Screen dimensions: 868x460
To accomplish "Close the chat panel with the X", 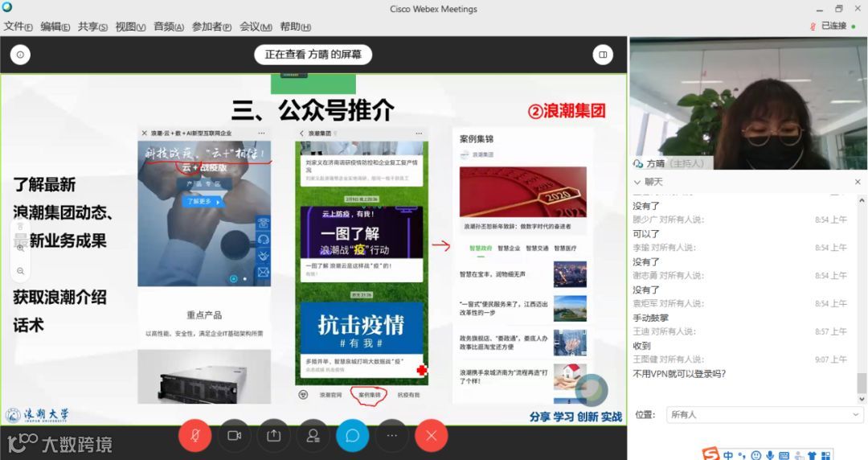I will point(858,182).
